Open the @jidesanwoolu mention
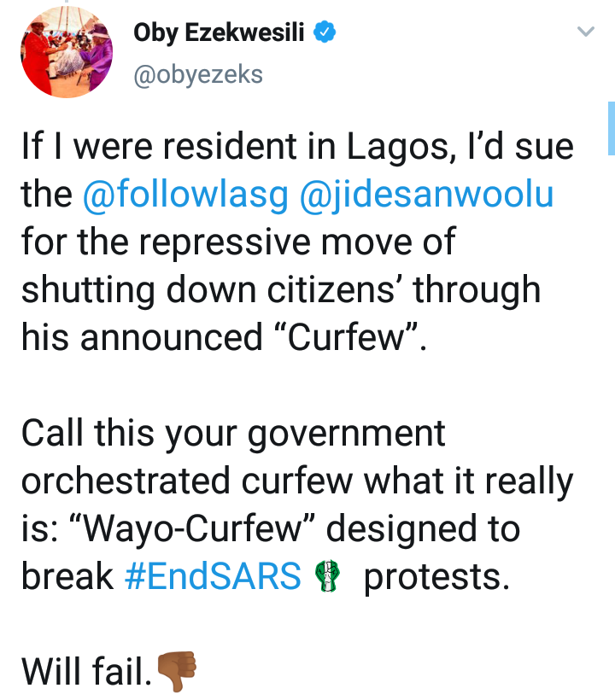The height and width of the screenshot is (700, 615). click(x=426, y=195)
